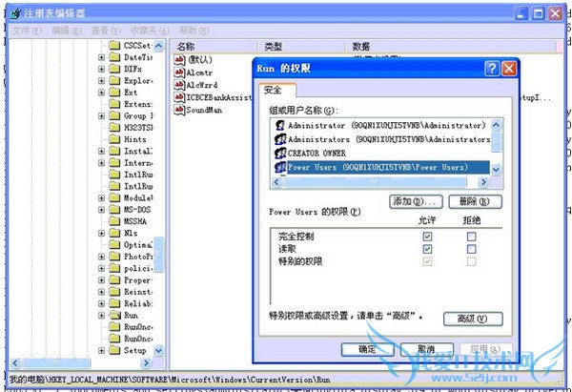Click the 高级(V) button
The image size is (572, 392).
(473, 319)
